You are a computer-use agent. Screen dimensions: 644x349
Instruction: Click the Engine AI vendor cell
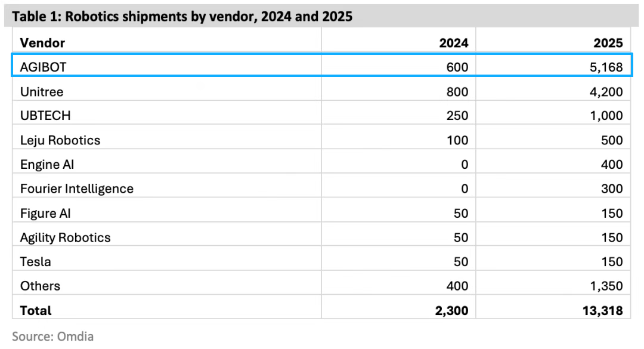(47, 165)
